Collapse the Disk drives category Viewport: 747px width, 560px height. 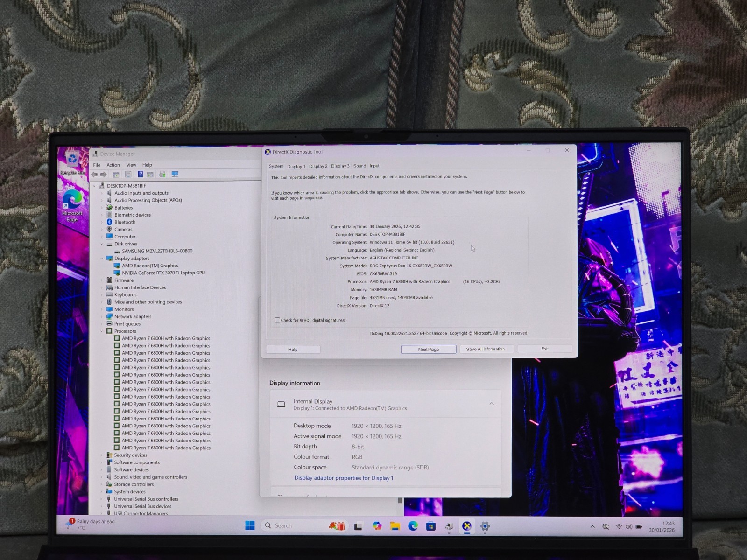(x=102, y=244)
